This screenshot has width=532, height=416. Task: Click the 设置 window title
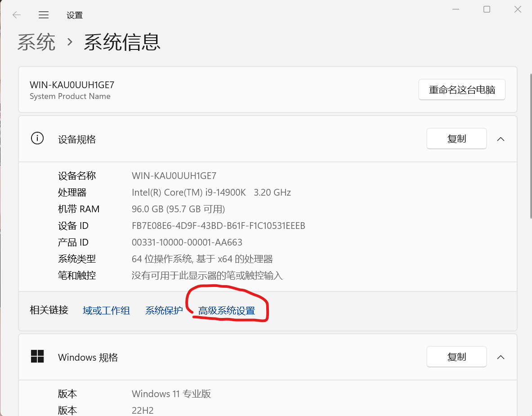click(x=75, y=15)
